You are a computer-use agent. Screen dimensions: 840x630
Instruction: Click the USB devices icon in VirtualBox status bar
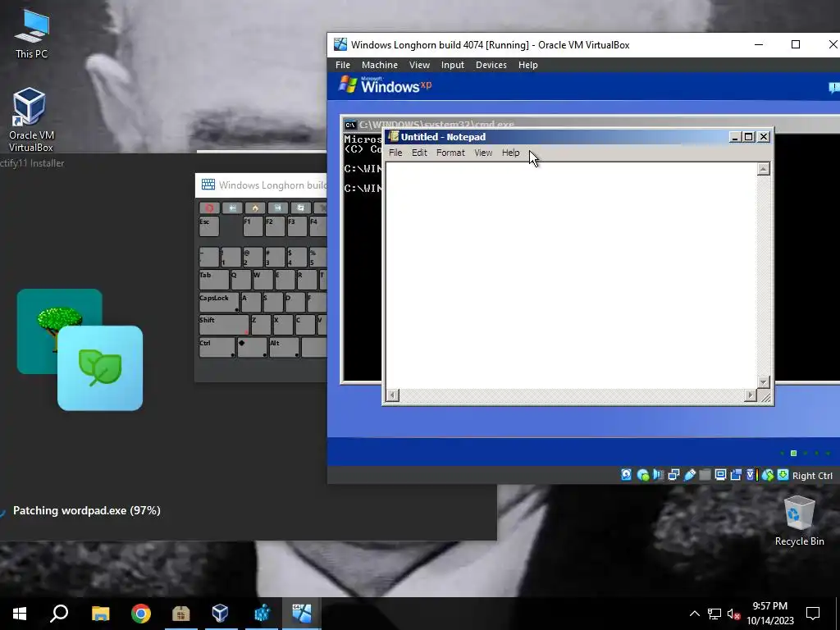690,475
